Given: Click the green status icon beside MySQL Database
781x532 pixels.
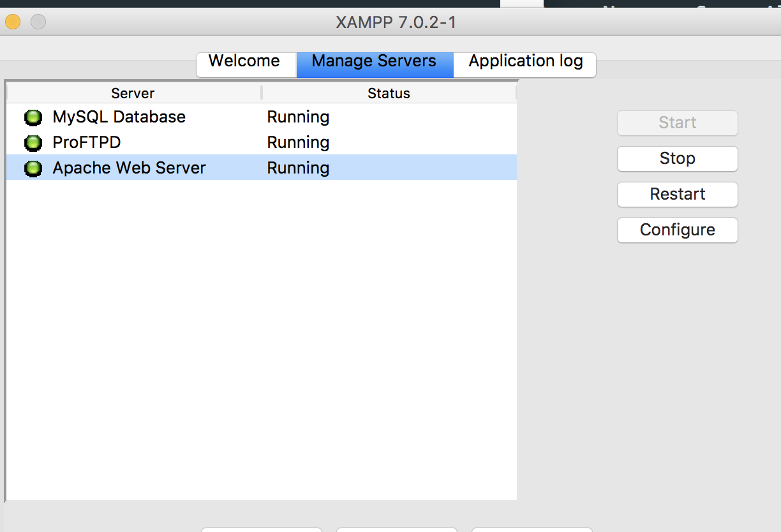Looking at the screenshot, I should pos(33,117).
